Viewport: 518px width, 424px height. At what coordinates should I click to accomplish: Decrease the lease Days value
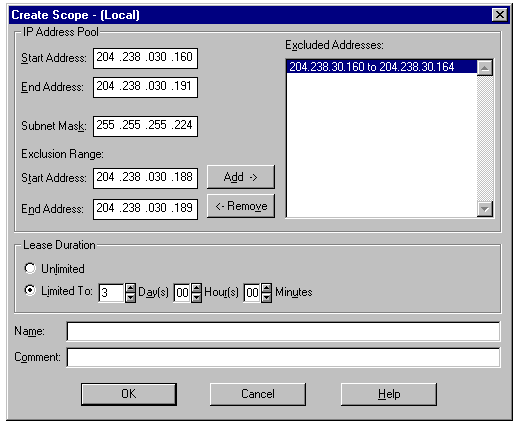pos(130,297)
